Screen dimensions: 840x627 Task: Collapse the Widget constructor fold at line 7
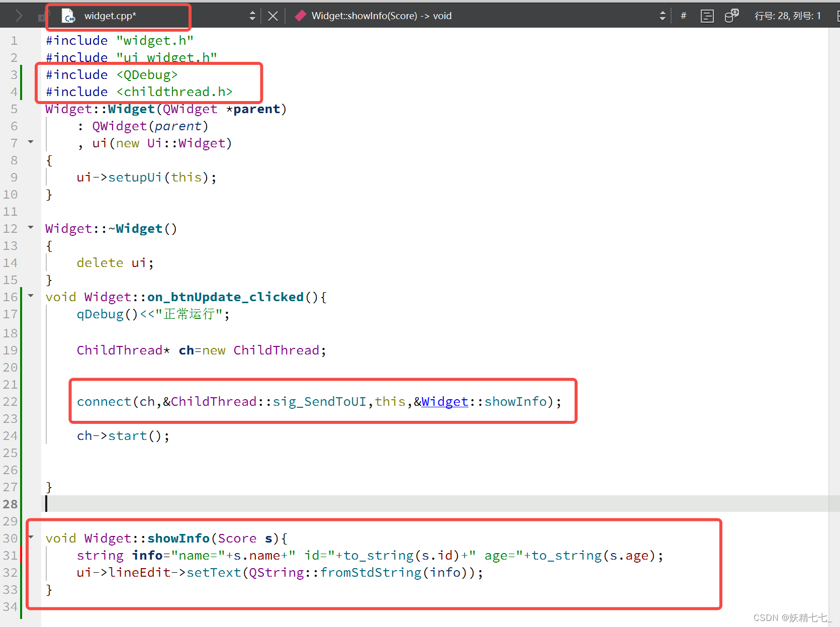pos(31,142)
